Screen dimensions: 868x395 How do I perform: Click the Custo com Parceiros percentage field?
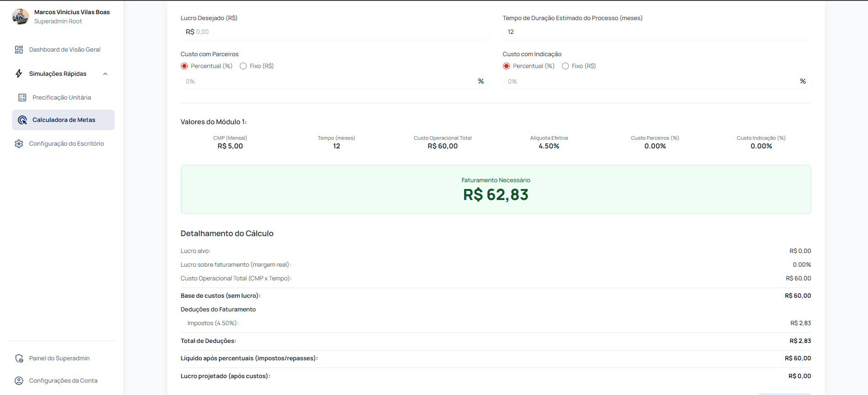pyautogui.click(x=329, y=82)
